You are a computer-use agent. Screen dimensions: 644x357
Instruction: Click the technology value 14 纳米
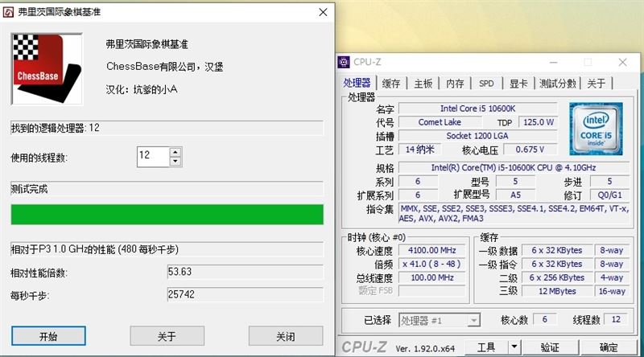[419, 150]
